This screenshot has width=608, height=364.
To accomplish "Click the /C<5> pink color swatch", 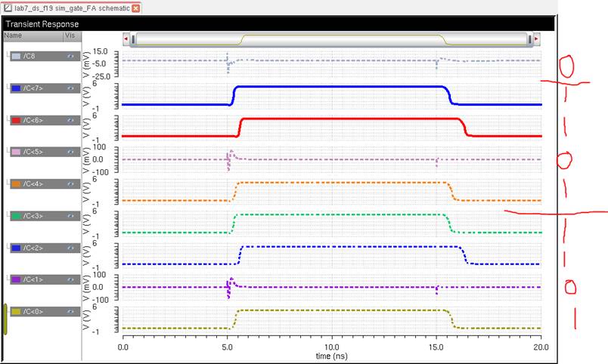I will [x=17, y=152].
